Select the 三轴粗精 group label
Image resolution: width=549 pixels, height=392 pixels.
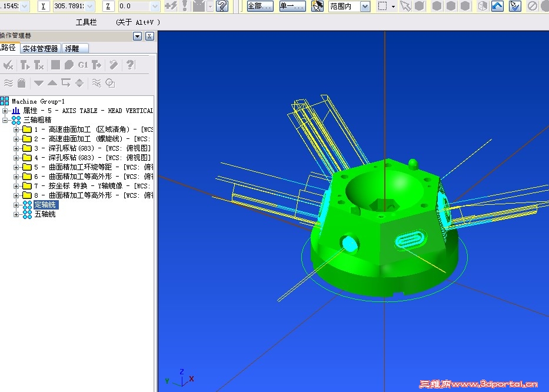38,120
